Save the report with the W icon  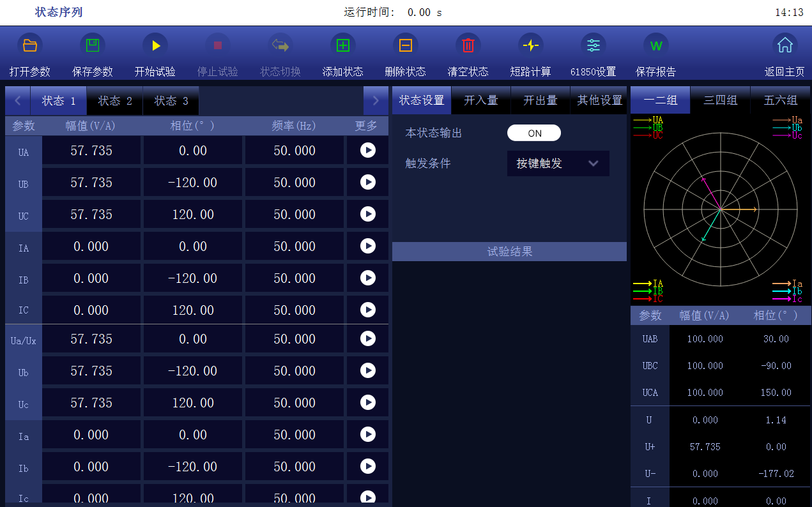point(656,45)
